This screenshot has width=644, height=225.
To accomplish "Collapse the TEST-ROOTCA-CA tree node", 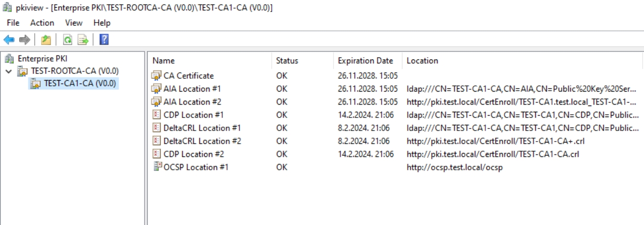I will tap(8, 71).
